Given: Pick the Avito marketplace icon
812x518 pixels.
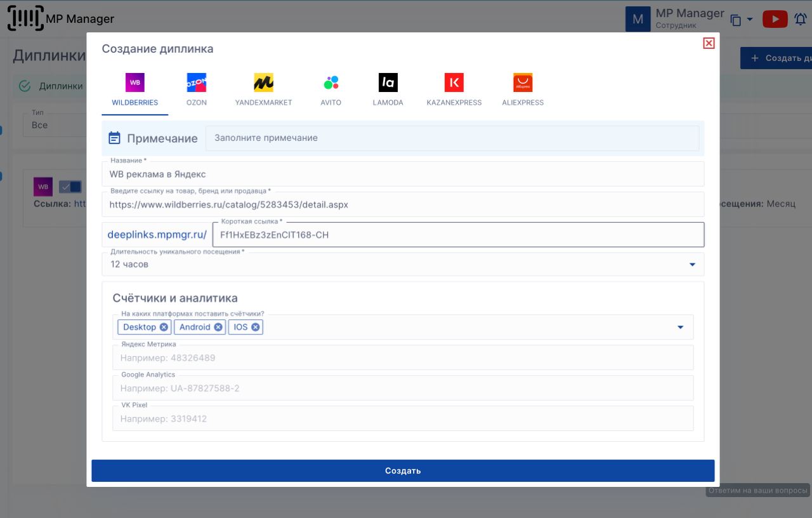Looking at the screenshot, I should tap(331, 83).
